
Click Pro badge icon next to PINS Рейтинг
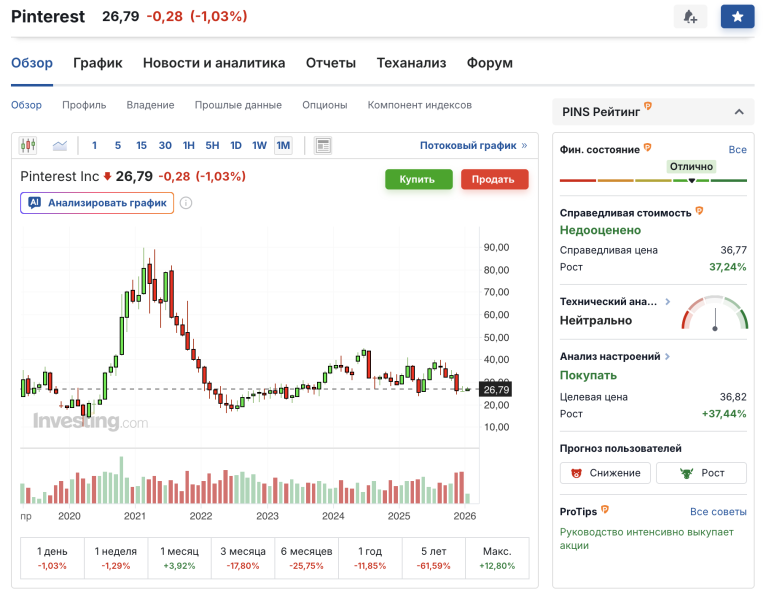[648, 105]
